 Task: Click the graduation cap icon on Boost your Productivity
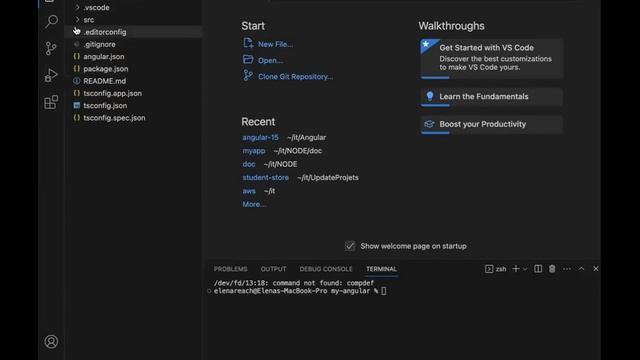point(429,124)
